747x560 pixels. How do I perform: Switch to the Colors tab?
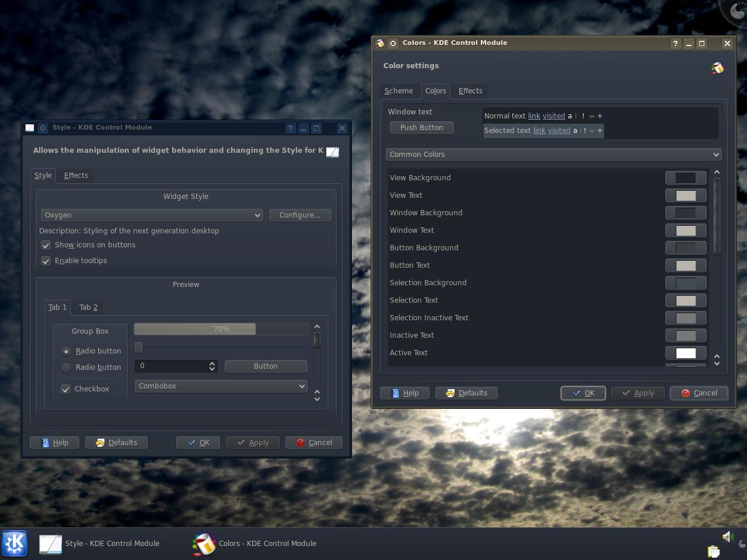tap(435, 91)
